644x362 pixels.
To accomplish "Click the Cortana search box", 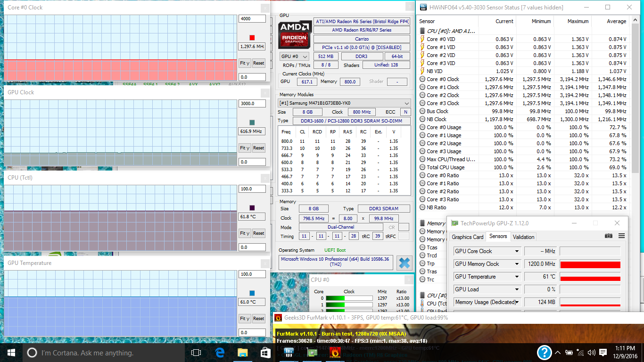I will [x=104, y=353].
